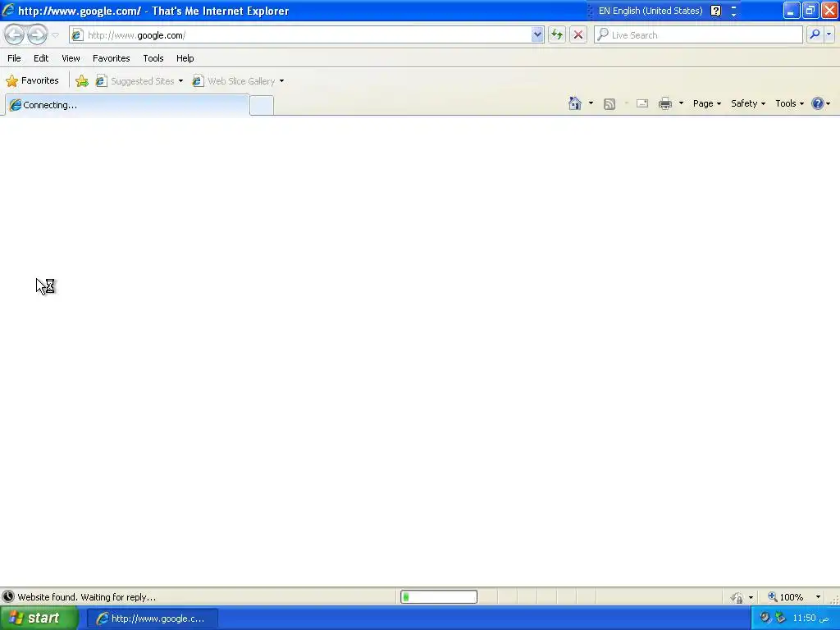
Task: Expand Print options dropdown arrow
Action: 682,103
